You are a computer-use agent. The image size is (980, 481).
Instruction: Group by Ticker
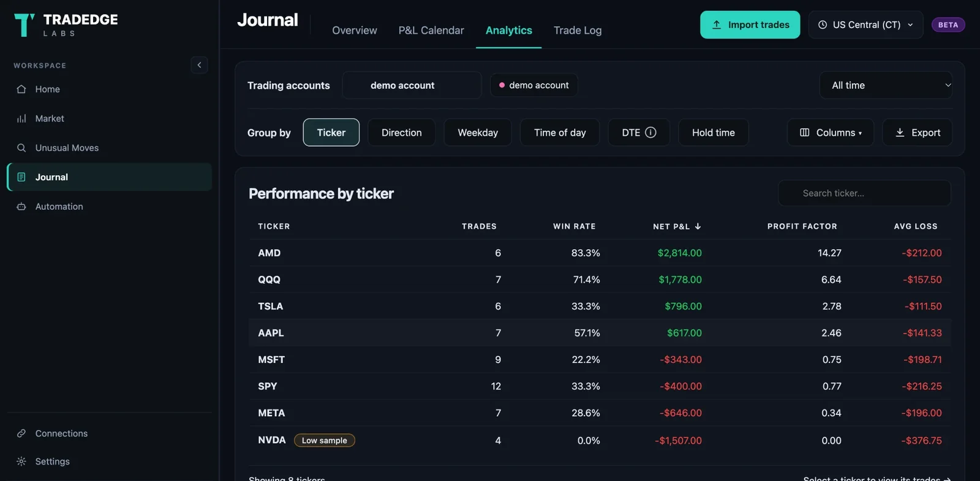[x=331, y=132]
